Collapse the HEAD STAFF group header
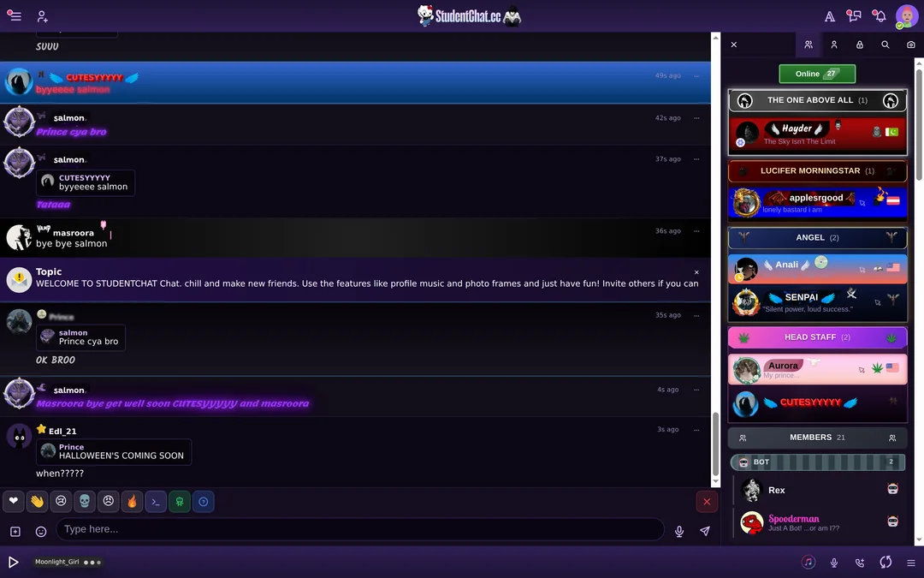Screen dimensions: 924x578 [817, 337]
